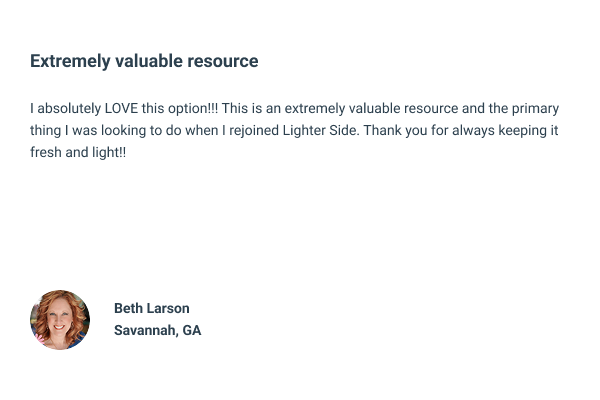The width and height of the screenshot is (600, 400).
Task: Click Beth Larson's round profile photo
Action: coord(60,320)
